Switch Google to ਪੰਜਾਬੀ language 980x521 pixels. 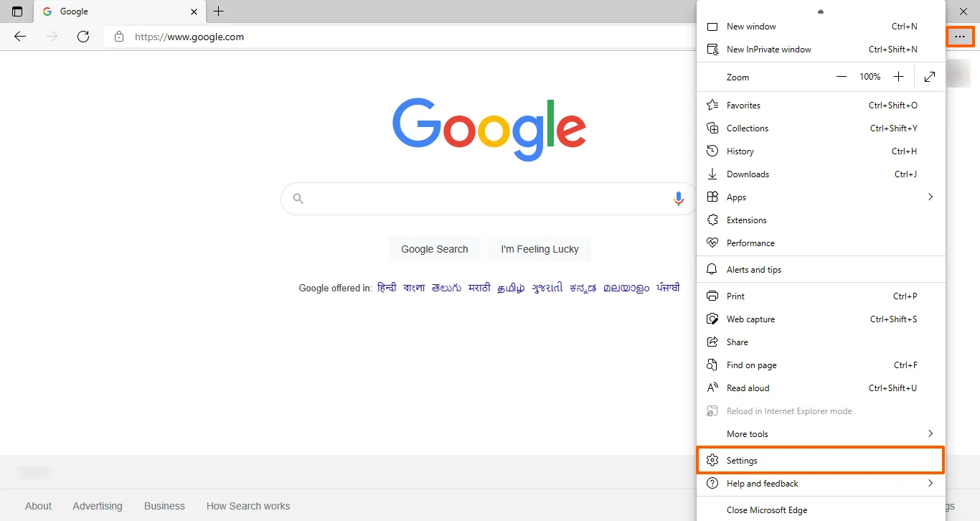click(x=668, y=288)
